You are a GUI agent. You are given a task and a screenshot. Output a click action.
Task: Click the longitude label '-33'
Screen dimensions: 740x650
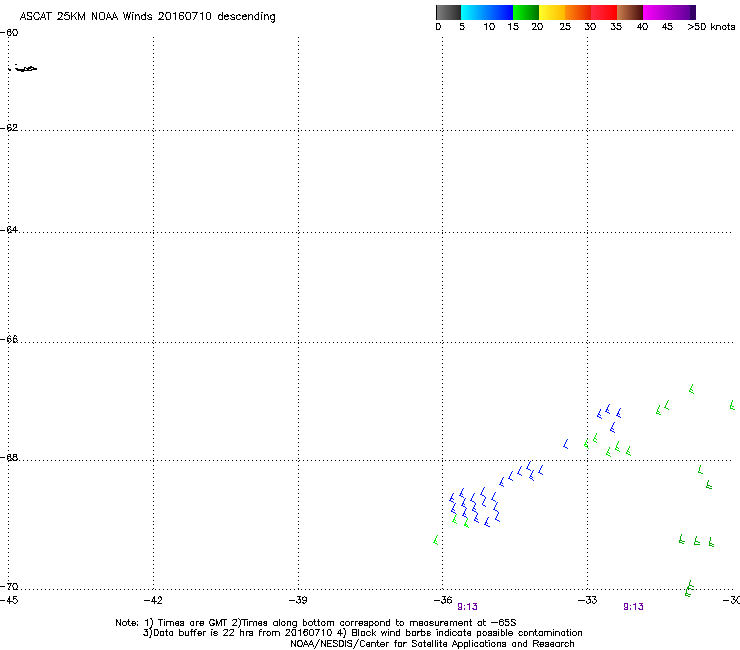(x=588, y=600)
